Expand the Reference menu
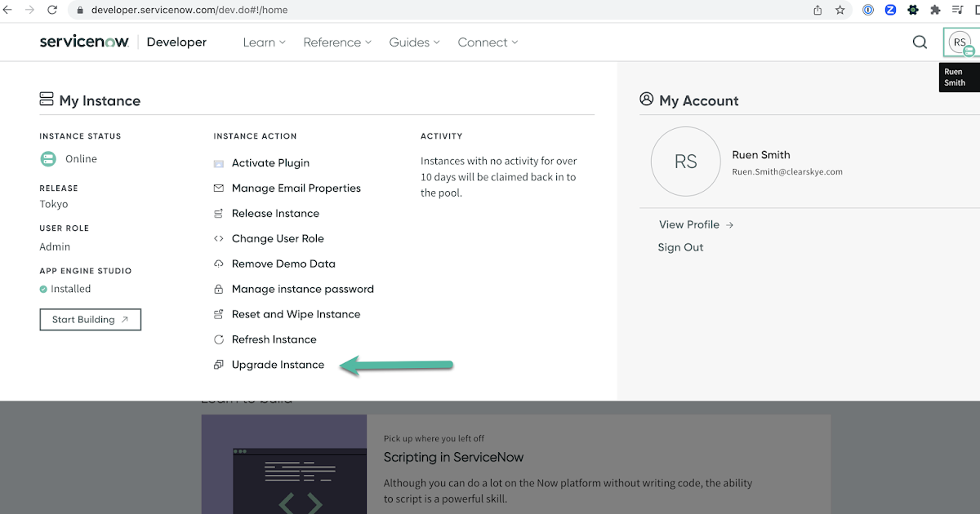980x514 pixels. pos(336,42)
